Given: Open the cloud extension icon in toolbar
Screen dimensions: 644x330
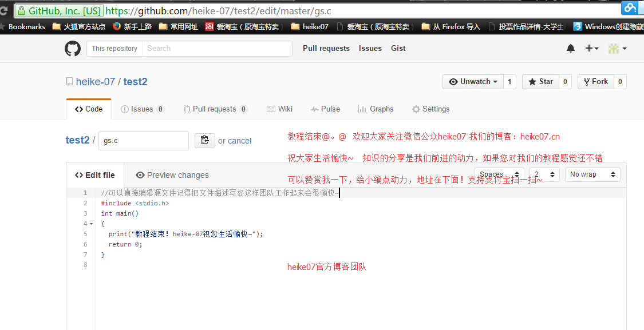Looking at the screenshot, I should 630,8.
